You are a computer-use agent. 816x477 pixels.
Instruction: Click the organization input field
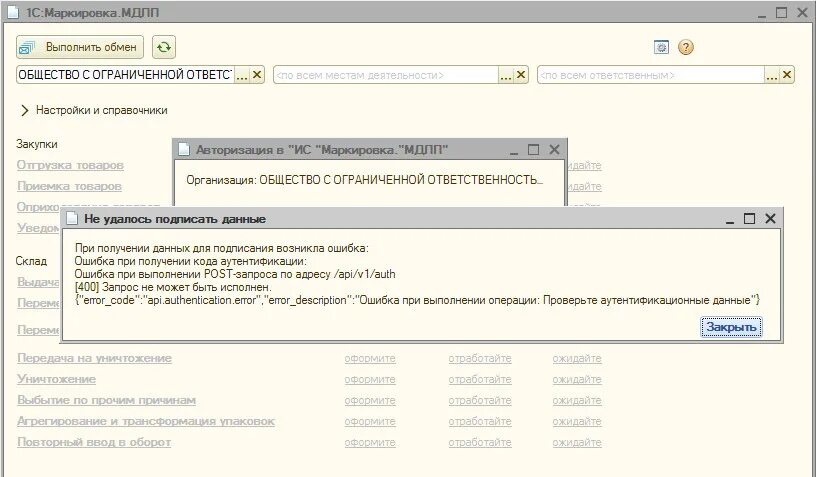click(x=125, y=75)
